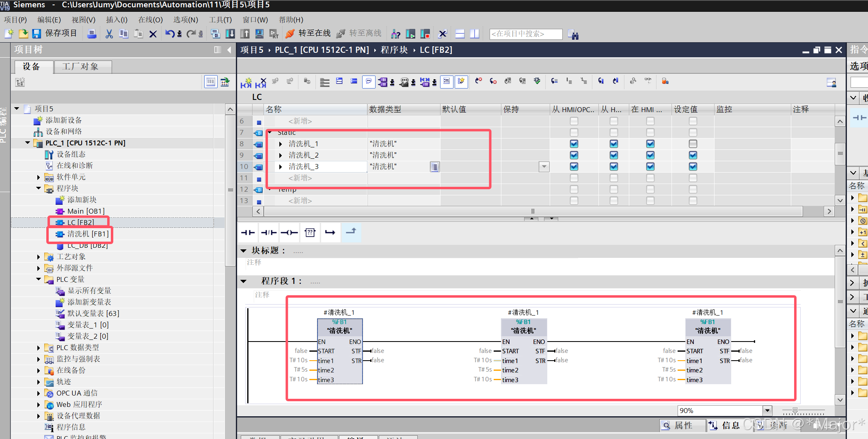Uncheck 从 HMI/OPC checkbox for 清洗机_1
The height and width of the screenshot is (439, 868).
[574, 144]
